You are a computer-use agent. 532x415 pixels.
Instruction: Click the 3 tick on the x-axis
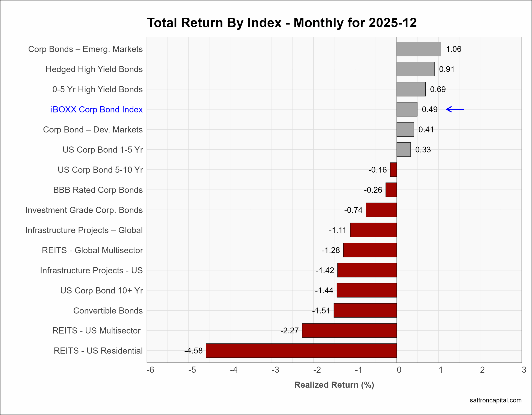click(524, 370)
